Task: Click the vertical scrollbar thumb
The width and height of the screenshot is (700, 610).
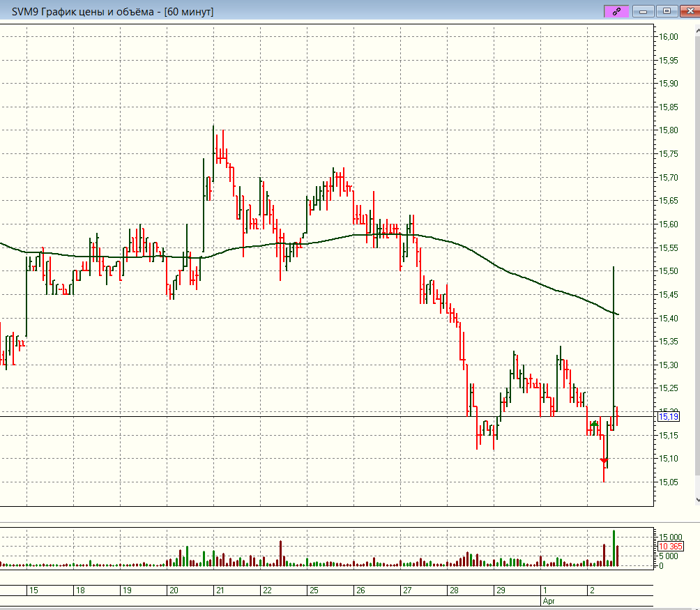Action: point(697,265)
